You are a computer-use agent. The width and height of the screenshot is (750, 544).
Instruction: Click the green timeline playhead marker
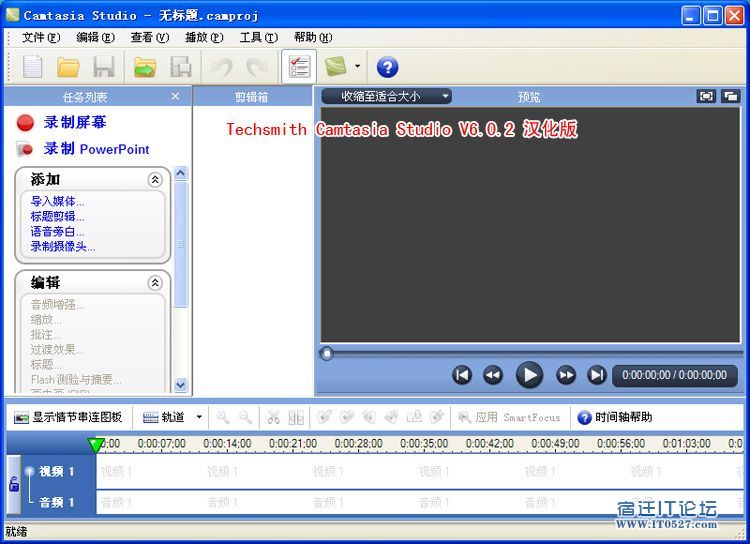(96, 445)
